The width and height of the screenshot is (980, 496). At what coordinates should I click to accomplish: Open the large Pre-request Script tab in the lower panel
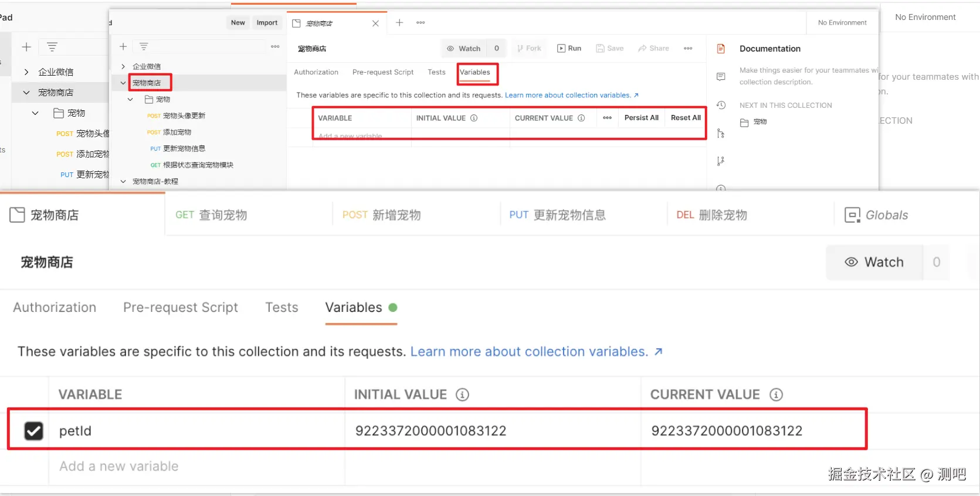point(181,307)
